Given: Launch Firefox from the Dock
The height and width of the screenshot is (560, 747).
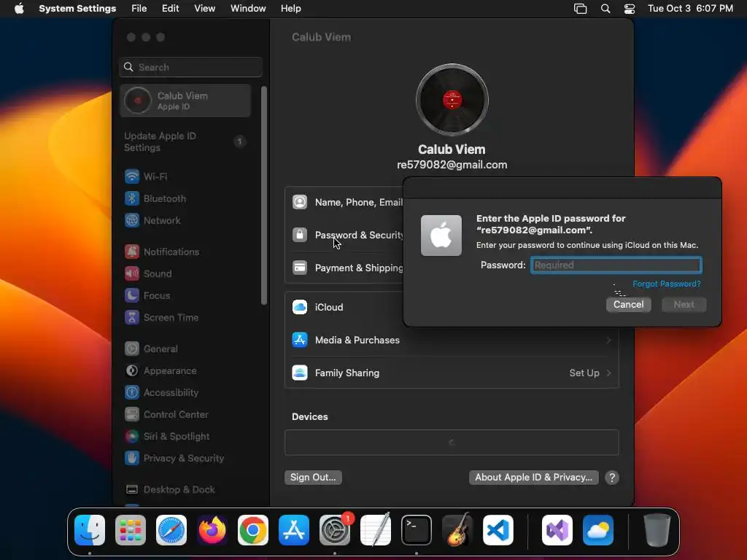Looking at the screenshot, I should 212,530.
